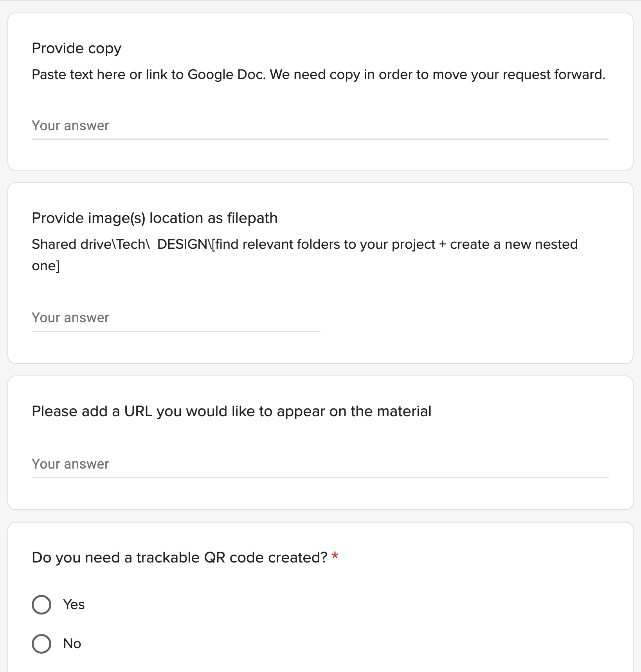Click the 'Provide copy' question title
The height and width of the screenshot is (672, 641).
pyautogui.click(x=77, y=49)
